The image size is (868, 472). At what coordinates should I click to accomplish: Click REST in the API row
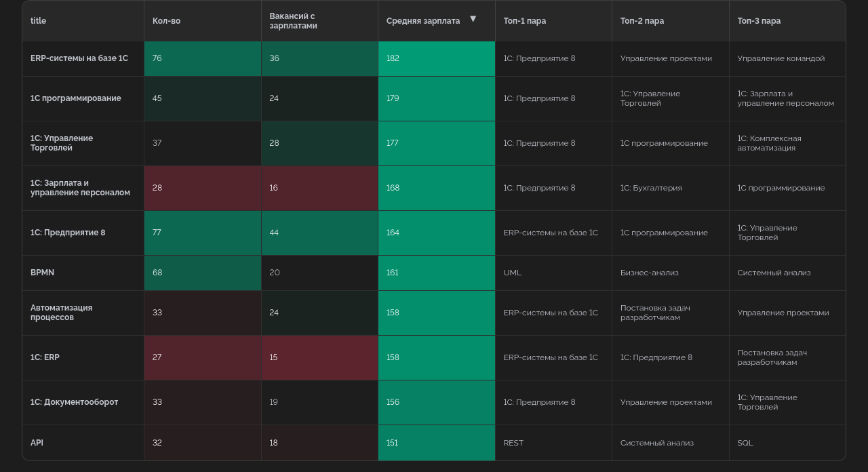(513, 443)
